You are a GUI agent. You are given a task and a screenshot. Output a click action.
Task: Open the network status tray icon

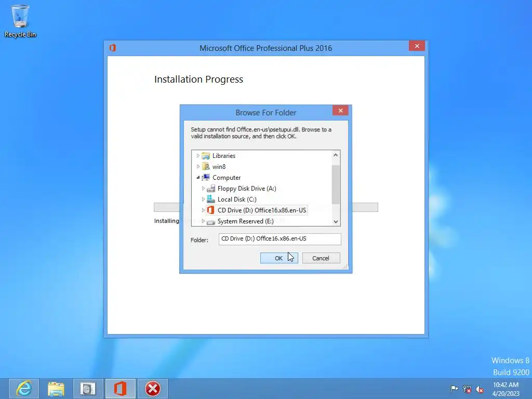(467, 389)
